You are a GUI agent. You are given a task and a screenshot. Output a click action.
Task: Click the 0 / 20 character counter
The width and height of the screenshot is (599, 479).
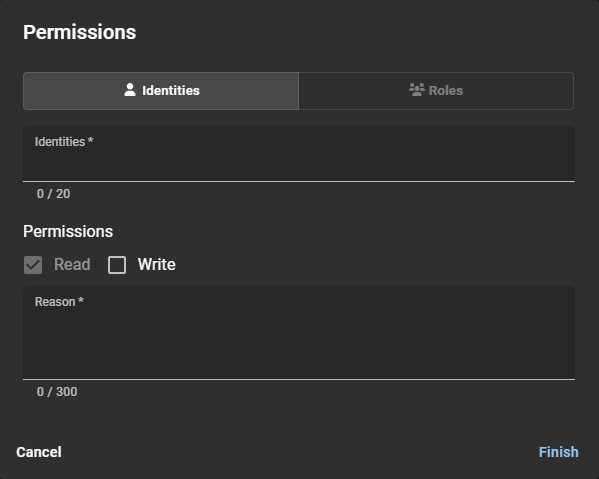pyautogui.click(x=53, y=194)
